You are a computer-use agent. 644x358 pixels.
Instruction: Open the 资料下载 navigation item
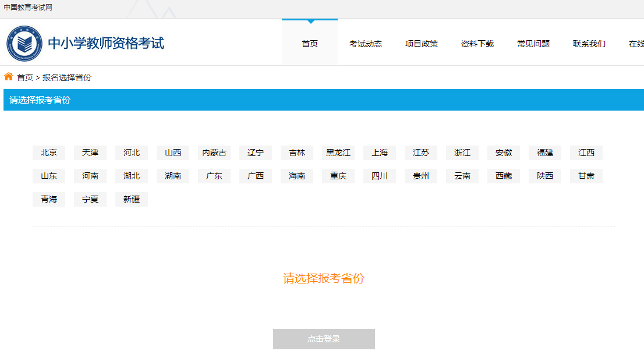[x=477, y=44]
